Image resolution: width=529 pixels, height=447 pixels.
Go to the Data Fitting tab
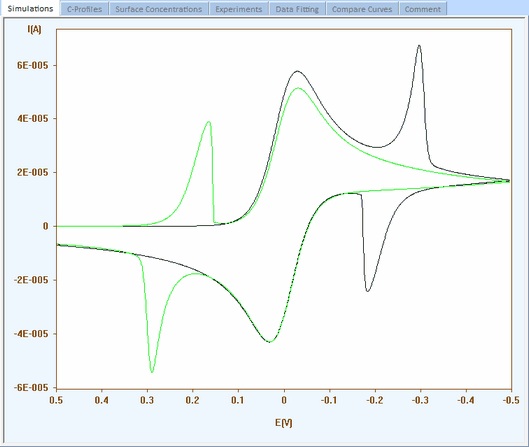point(297,9)
